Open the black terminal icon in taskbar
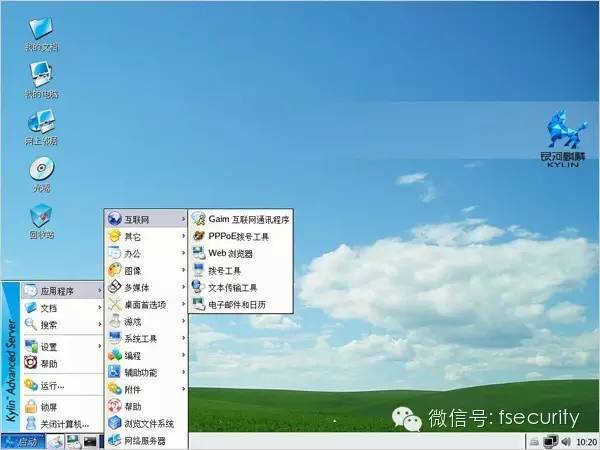The image size is (600, 450). point(90,442)
